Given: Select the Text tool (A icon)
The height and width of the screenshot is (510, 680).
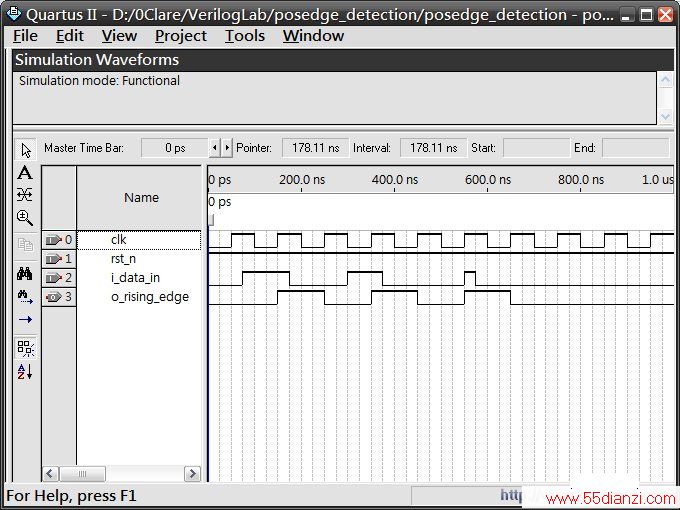Looking at the screenshot, I should pos(25,173).
